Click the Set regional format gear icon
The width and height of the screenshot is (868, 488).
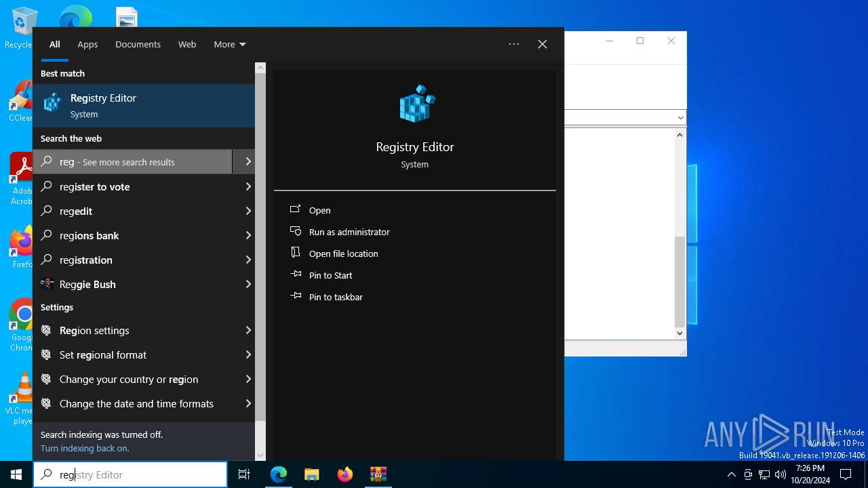point(46,354)
